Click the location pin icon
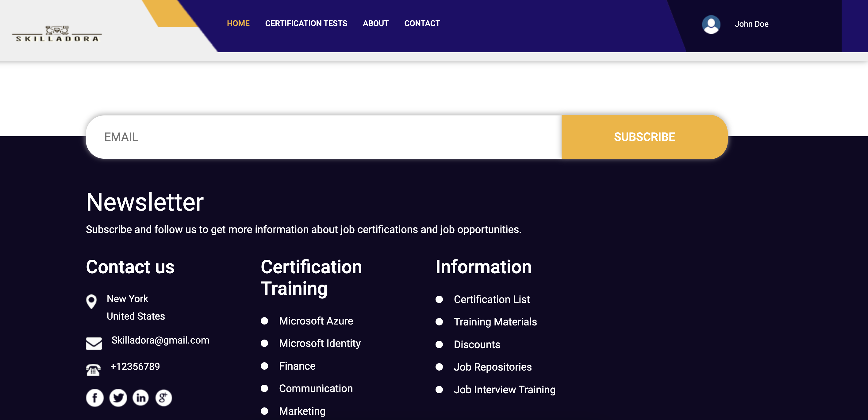868x420 pixels. pyautogui.click(x=91, y=301)
